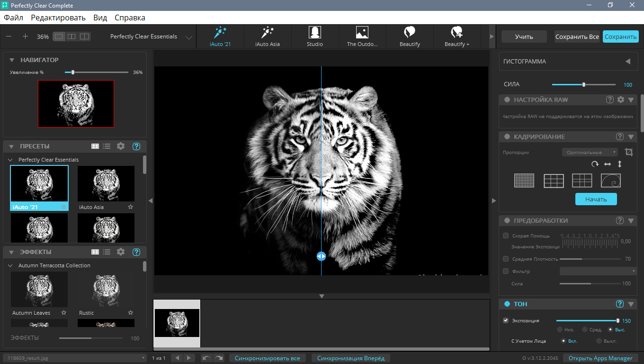
Task: Select the dense grid crop overlay
Action: (524, 181)
